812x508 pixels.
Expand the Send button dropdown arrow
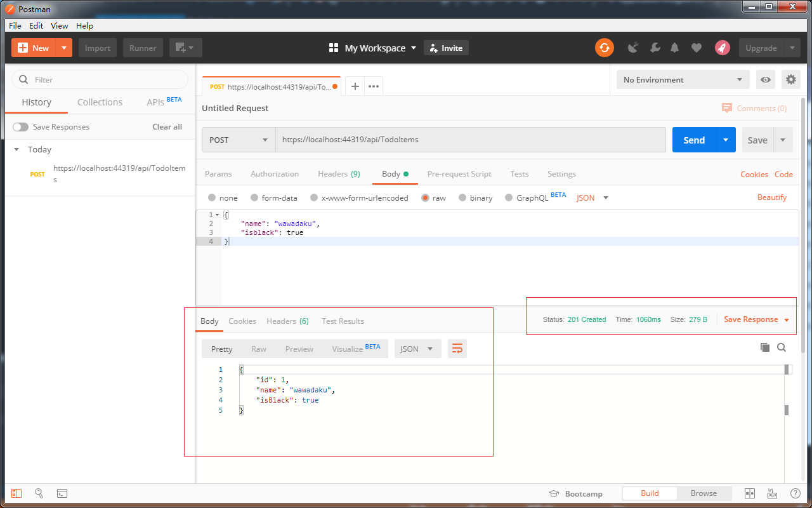point(726,140)
